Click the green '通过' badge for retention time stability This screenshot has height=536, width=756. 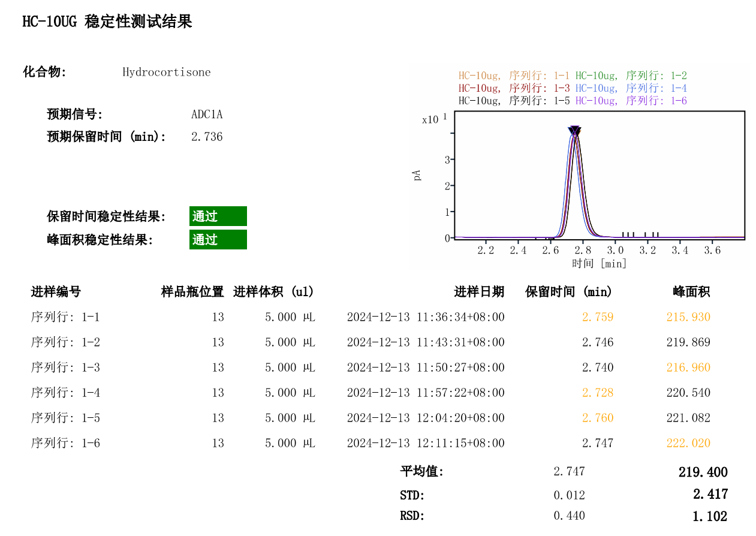(218, 216)
